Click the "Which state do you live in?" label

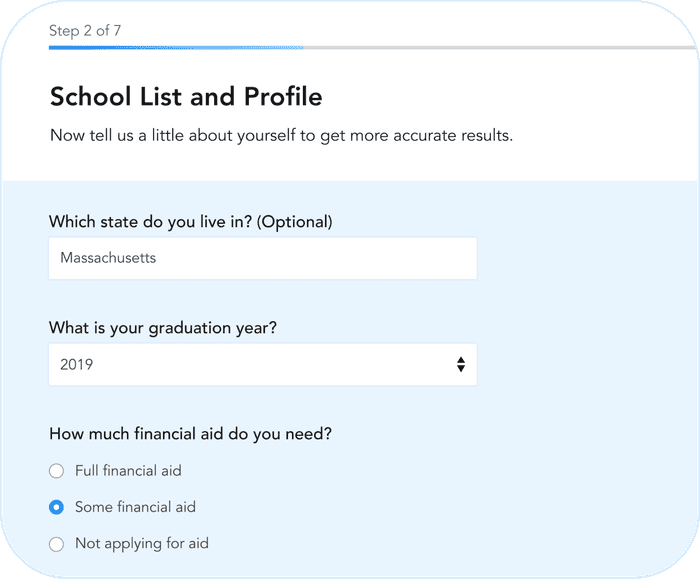click(x=150, y=220)
